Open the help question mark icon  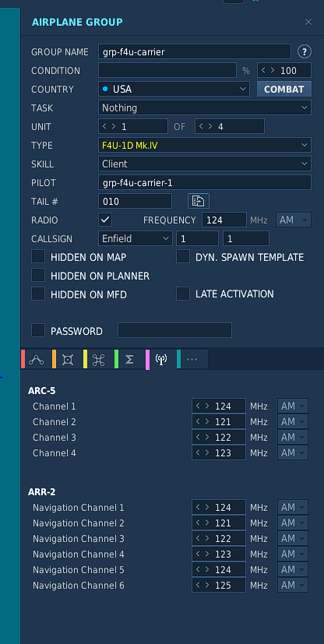click(x=305, y=51)
